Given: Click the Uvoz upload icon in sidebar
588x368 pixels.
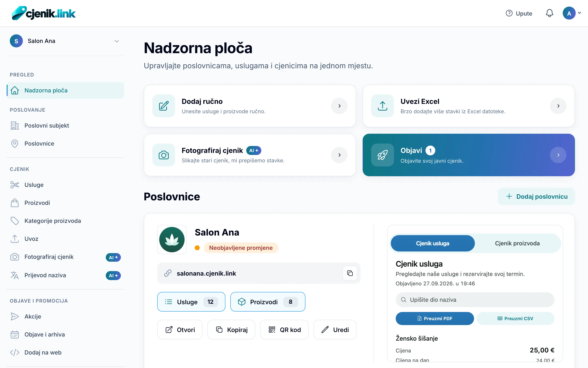Looking at the screenshot, I should tap(14, 239).
